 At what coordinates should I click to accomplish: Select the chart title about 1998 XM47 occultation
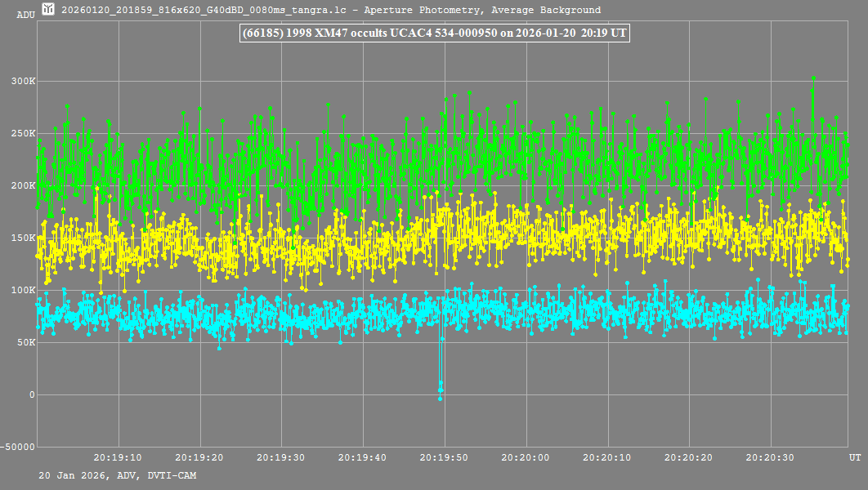click(x=433, y=33)
